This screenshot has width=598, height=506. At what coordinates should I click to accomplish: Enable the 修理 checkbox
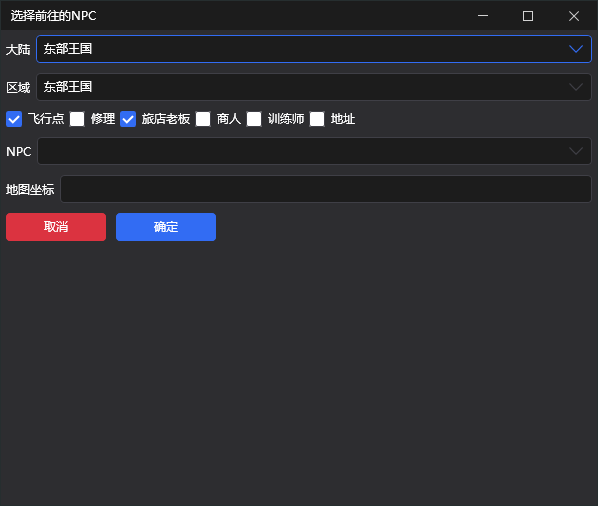click(x=77, y=119)
